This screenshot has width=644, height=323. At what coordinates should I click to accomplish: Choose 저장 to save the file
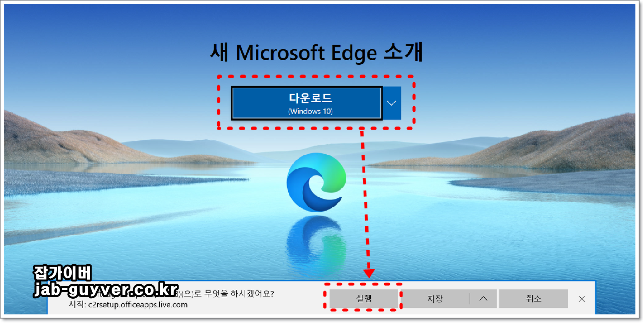click(435, 299)
